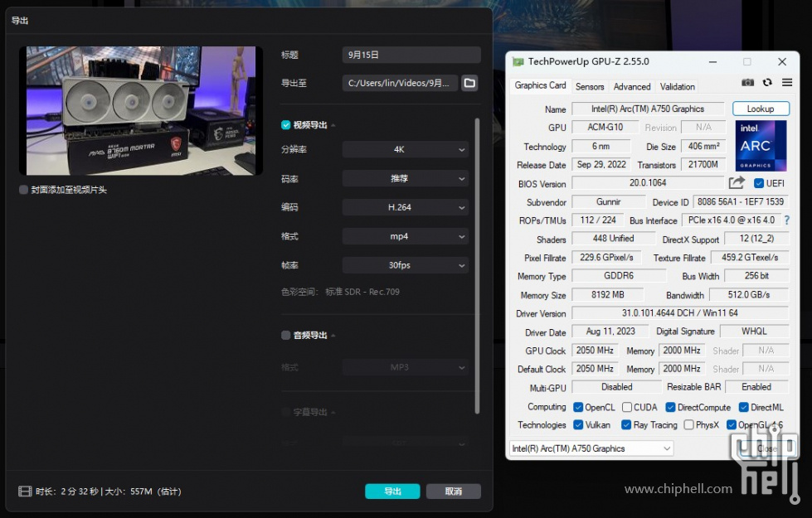The height and width of the screenshot is (518, 812).
Task: Click the video cover thumbnail preview
Action: click(x=141, y=111)
